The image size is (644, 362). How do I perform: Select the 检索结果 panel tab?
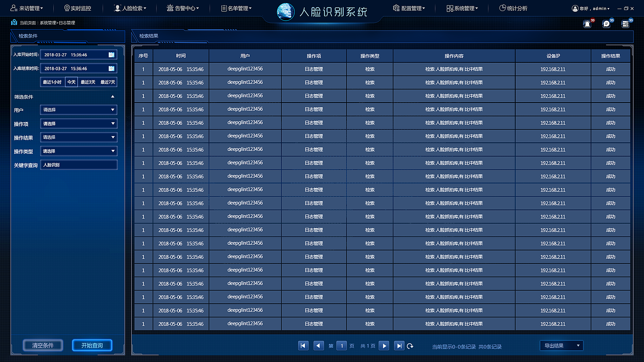click(149, 36)
